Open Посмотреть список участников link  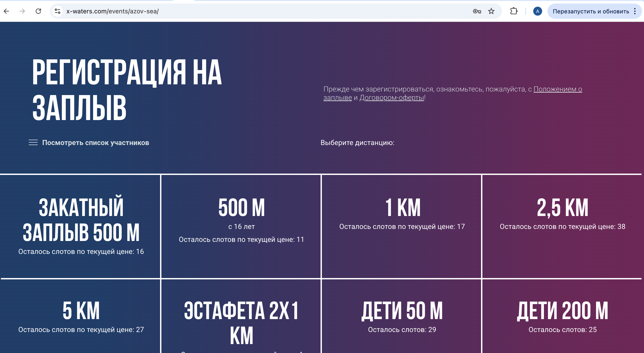click(x=95, y=143)
